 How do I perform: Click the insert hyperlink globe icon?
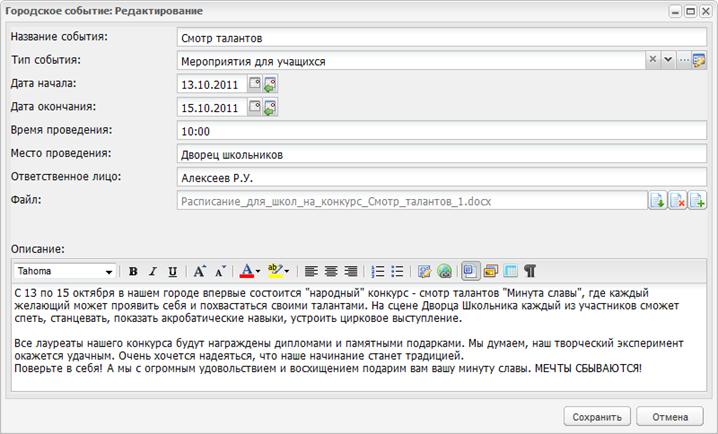444,271
